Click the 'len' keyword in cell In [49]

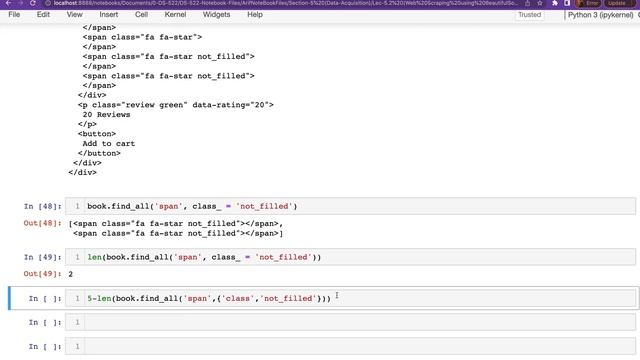[95, 257]
